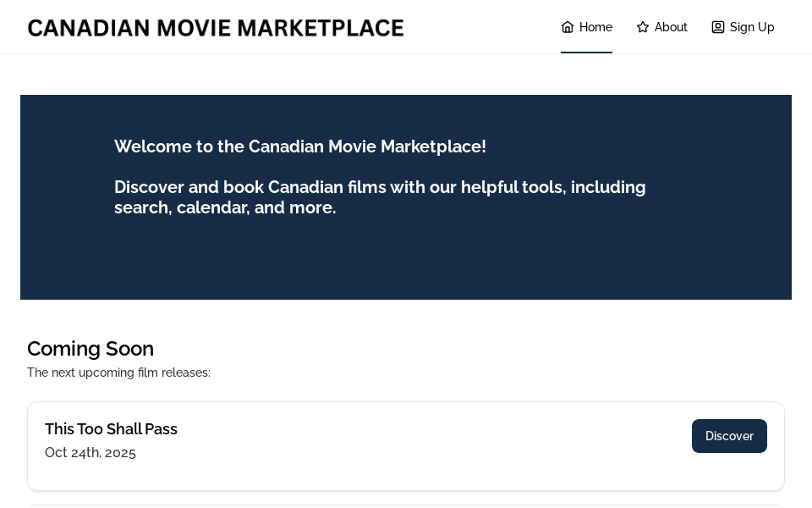
Task: Click the upcoming film releases subtitle
Action: [118, 373]
